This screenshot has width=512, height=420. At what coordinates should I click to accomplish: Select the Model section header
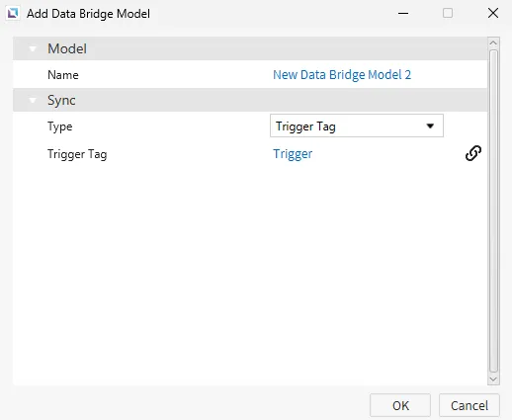[250, 48]
